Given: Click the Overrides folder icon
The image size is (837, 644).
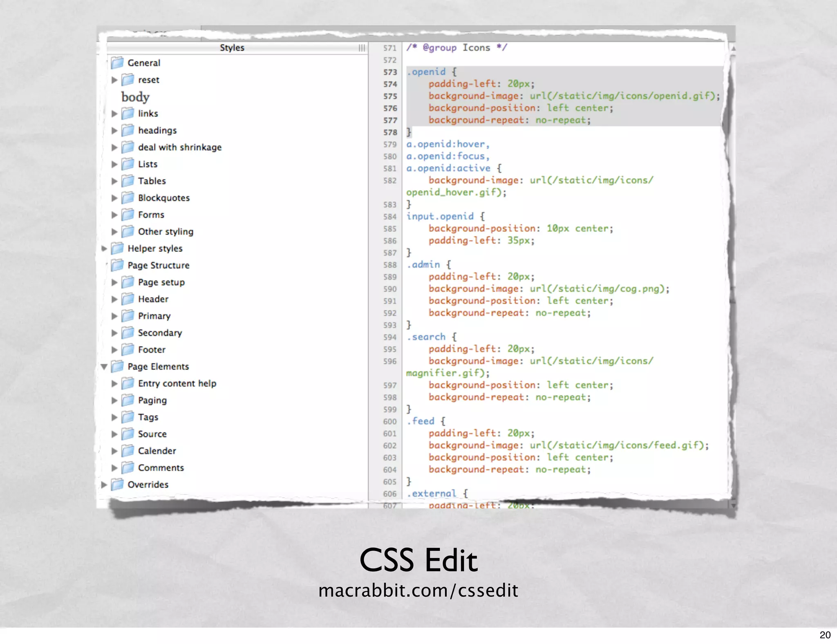Looking at the screenshot, I should click(118, 484).
